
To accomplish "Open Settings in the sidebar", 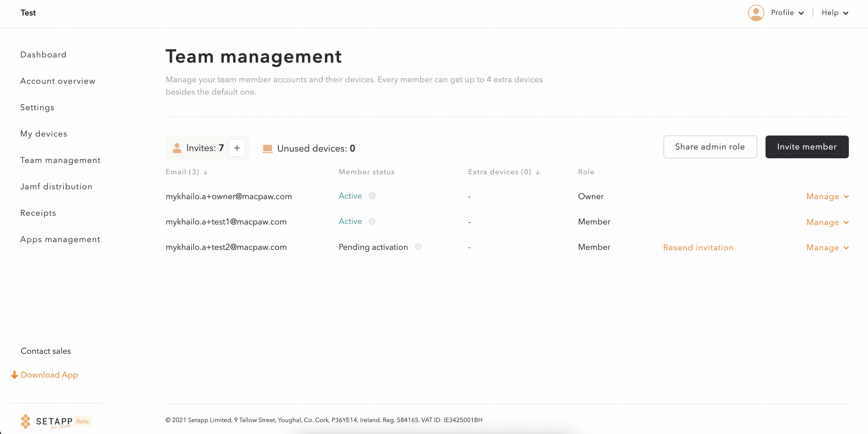I will click(x=38, y=107).
